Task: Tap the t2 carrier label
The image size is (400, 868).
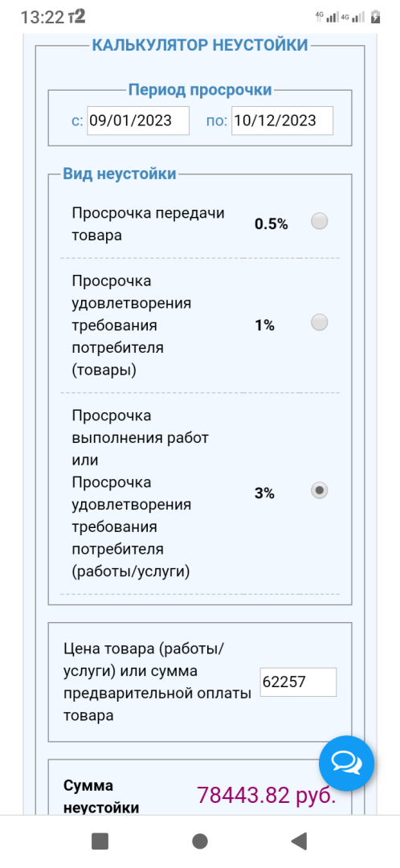Action: (x=76, y=17)
